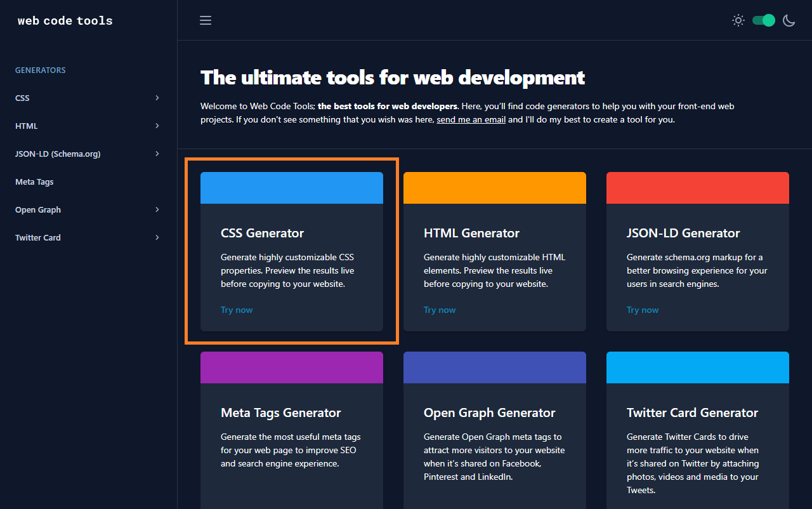Image resolution: width=812 pixels, height=509 pixels.
Task: Toggle the dark mode switch
Action: [x=763, y=20]
